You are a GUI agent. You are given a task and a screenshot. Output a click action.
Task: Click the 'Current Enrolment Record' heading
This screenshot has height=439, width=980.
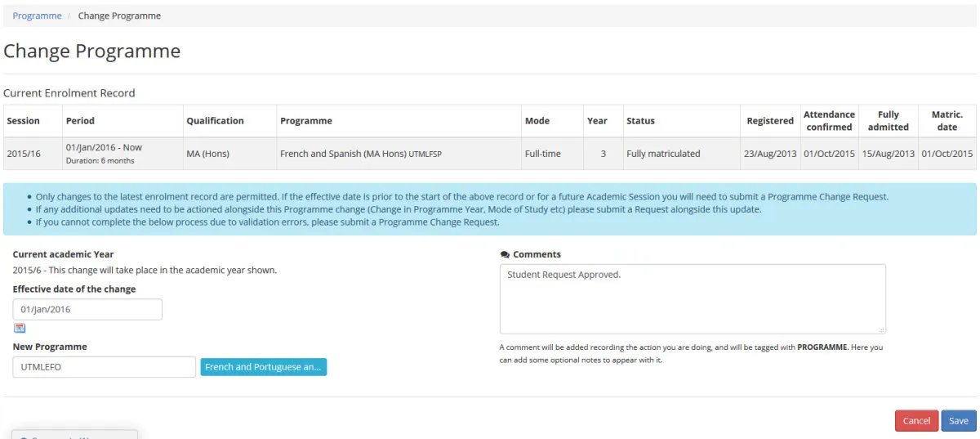coord(69,93)
